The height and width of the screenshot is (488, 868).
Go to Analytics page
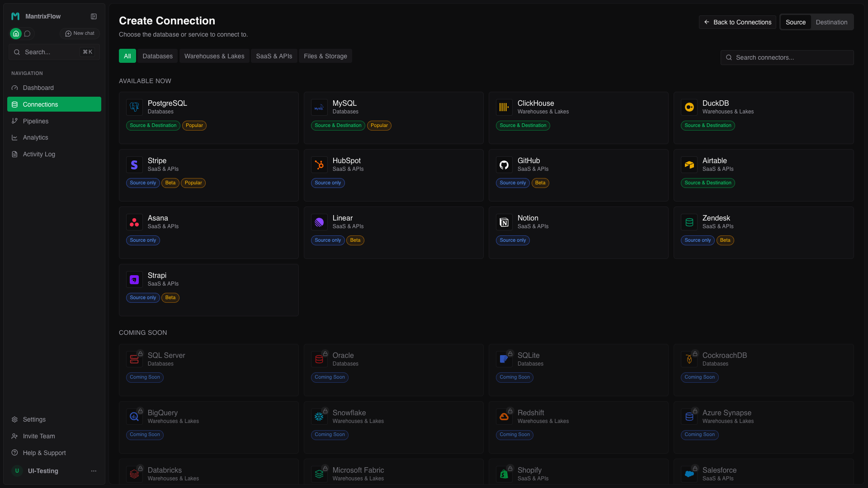click(54, 137)
